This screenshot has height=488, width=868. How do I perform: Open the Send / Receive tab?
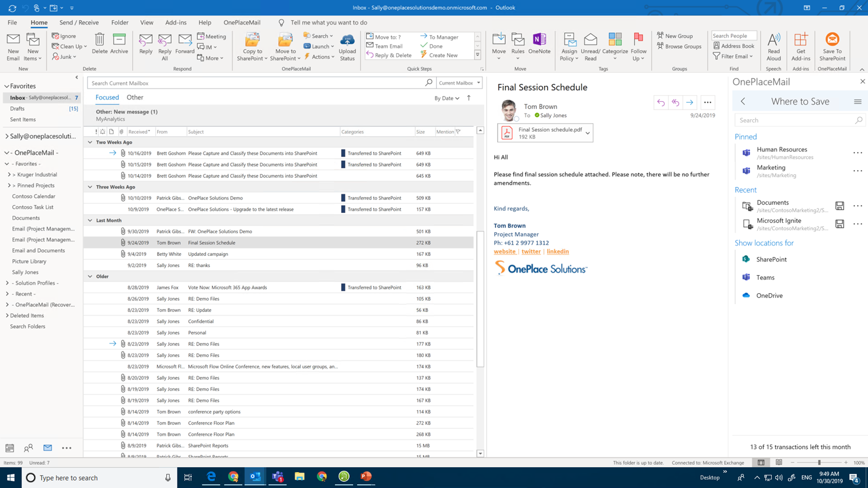click(x=79, y=23)
